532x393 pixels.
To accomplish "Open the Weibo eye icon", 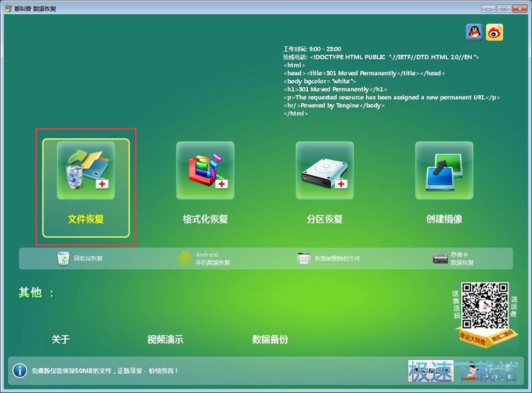I will click(x=494, y=33).
